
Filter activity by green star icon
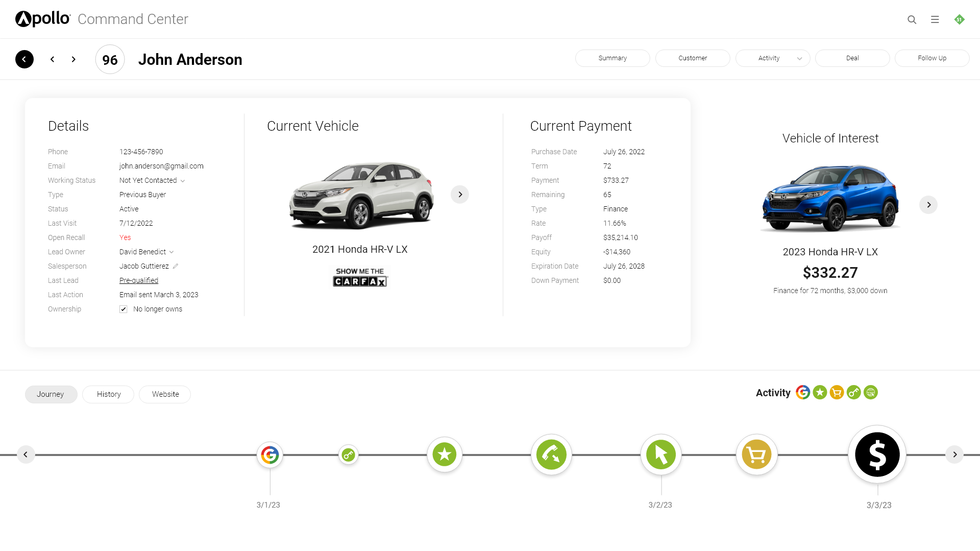click(x=820, y=392)
